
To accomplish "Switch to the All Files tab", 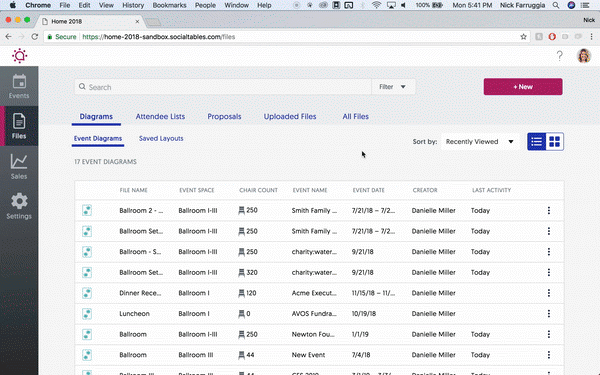I will (x=355, y=117).
